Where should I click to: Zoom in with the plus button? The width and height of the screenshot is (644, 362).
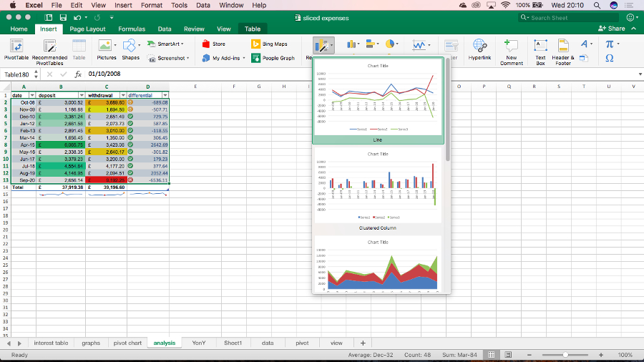coord(601,355)
